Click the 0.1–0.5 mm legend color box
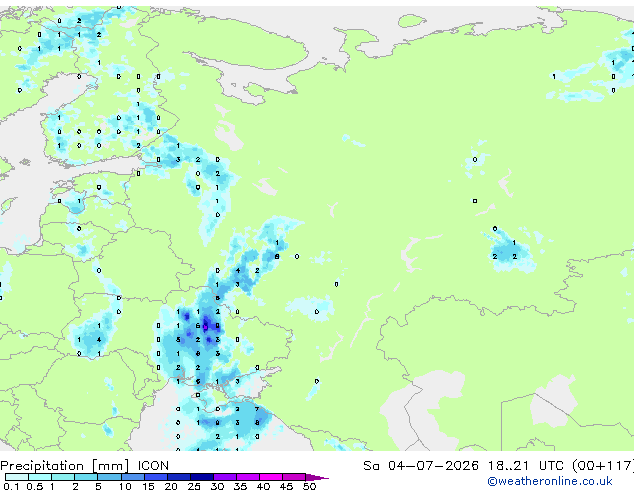 (17, 477)
